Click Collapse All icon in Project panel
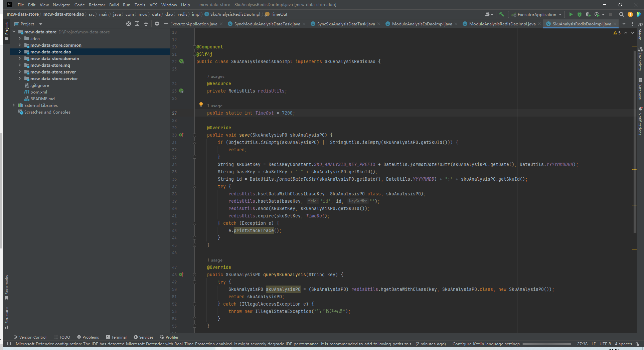The image size is (644, 350). [146, 24]
